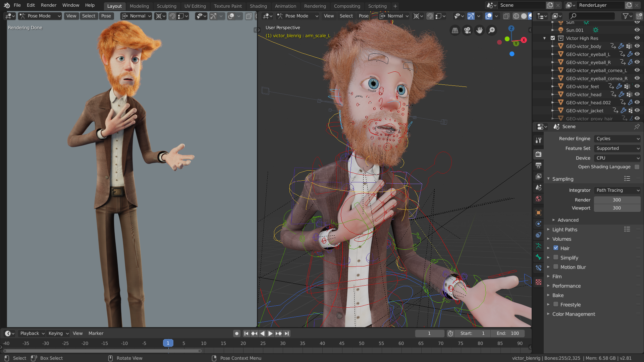Hide GEO-victor_jacket with its eye icon
The height and width of the screenshot is (362, 644).
coord(637,110)
